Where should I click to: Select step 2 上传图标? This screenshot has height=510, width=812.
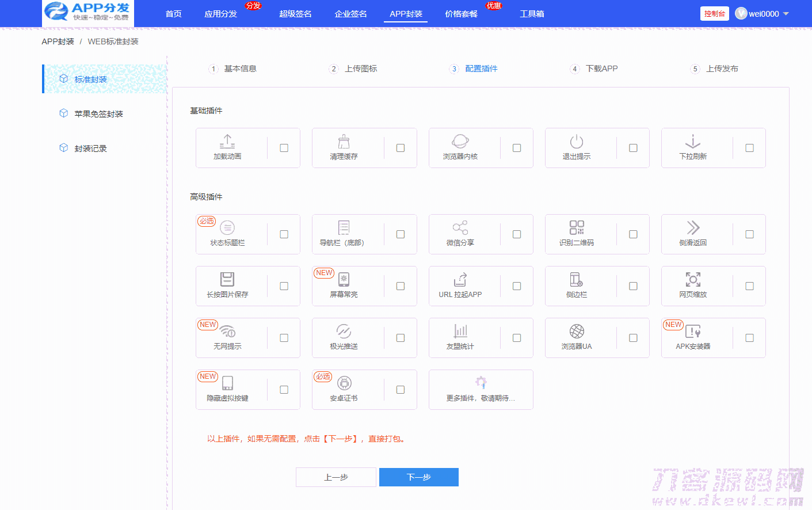[353, 68]
